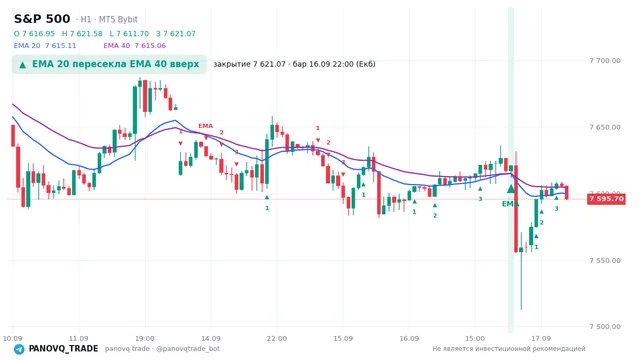Click the 15:00 time axis label
Screen dimensions: 640x360
point(475,338)
